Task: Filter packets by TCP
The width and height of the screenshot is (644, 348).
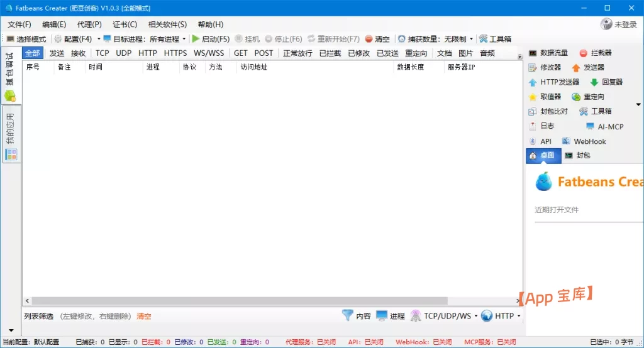Action: coord(103,53)
